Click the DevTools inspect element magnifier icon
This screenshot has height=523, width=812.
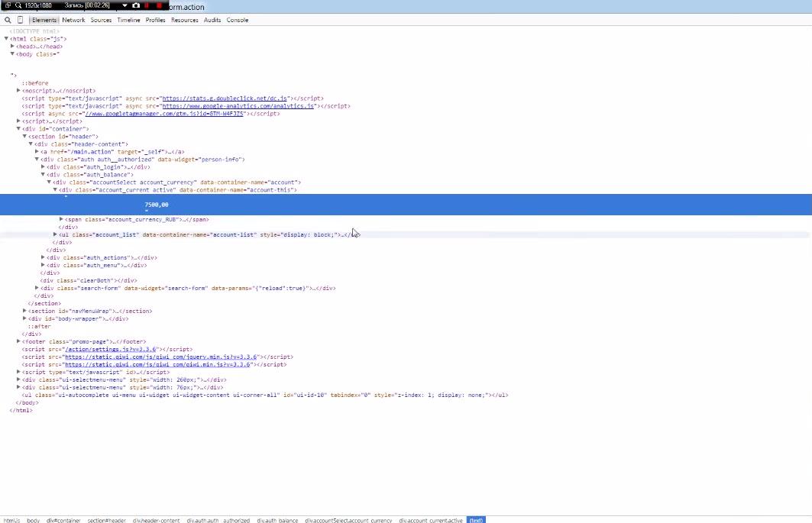tap(8, 20)
